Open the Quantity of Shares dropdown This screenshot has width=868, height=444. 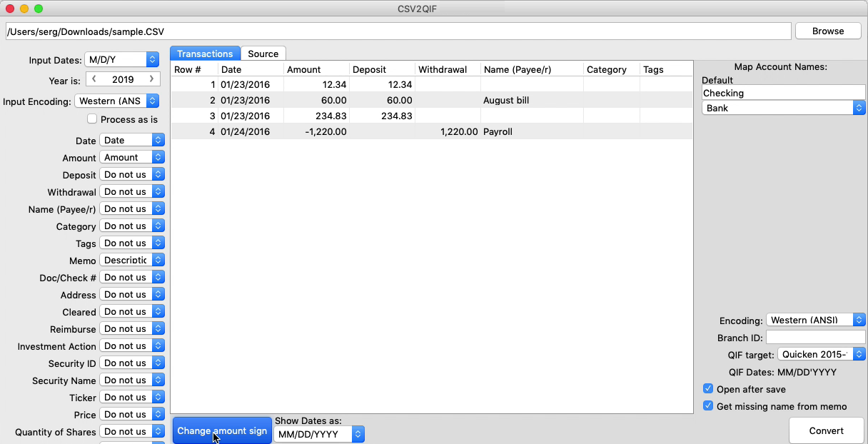tap(132, 432)
